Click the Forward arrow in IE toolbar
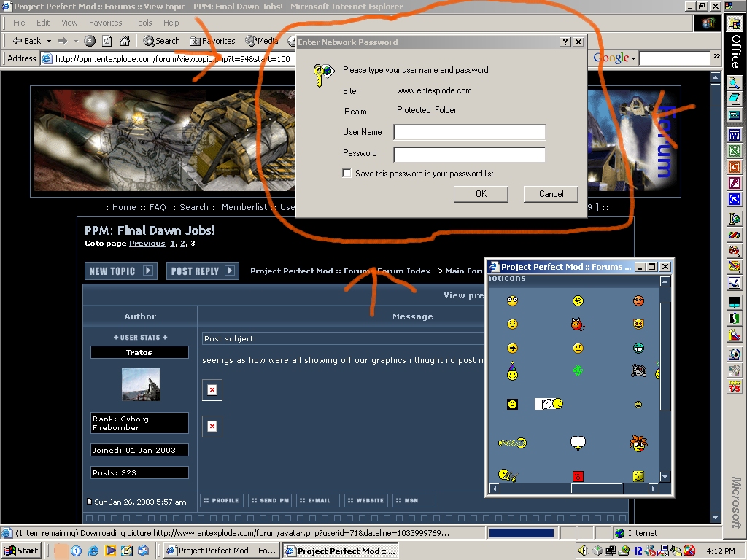The image size is (747, 560). click(x=63, y=41)
